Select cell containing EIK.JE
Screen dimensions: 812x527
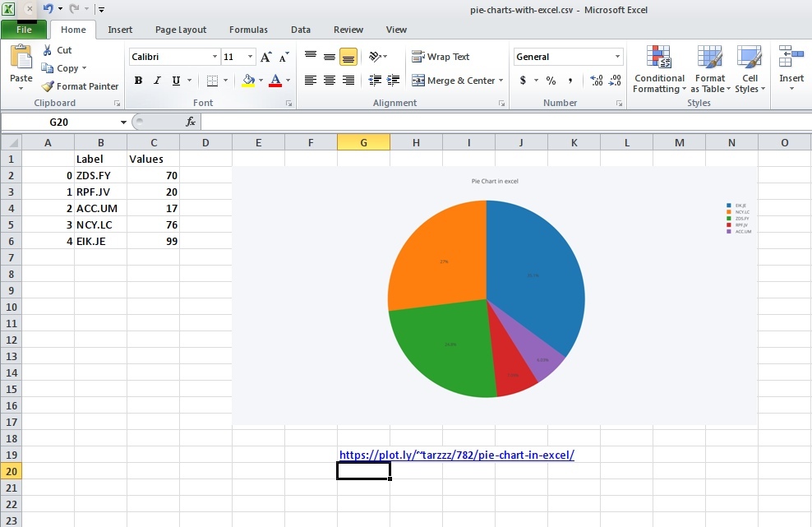click(100, 241)
